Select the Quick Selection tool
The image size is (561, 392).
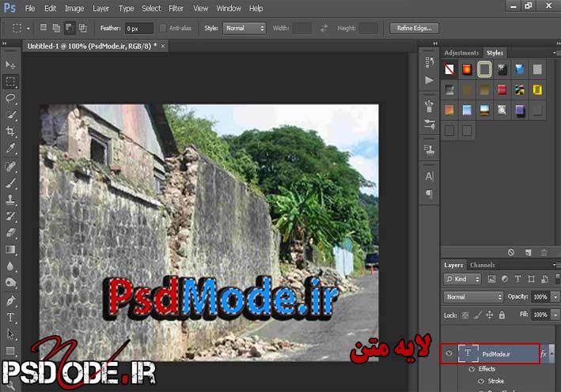[10, 115]
